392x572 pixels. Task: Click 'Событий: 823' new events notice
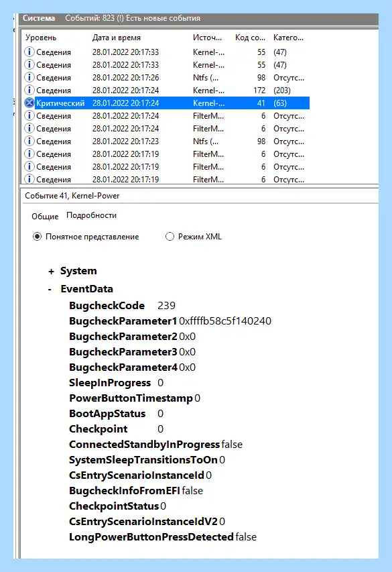(133, 18)
